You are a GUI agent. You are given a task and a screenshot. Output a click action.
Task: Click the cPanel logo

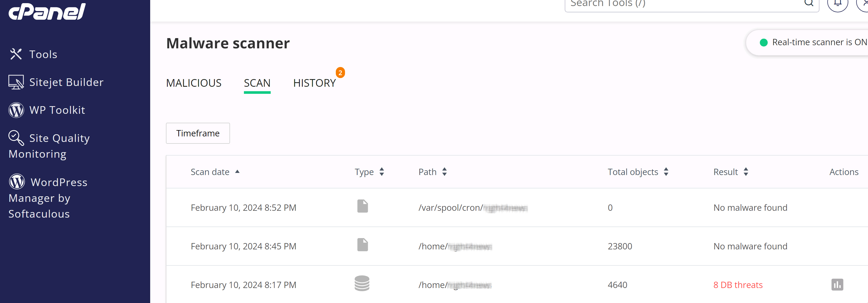click(47, 11)
